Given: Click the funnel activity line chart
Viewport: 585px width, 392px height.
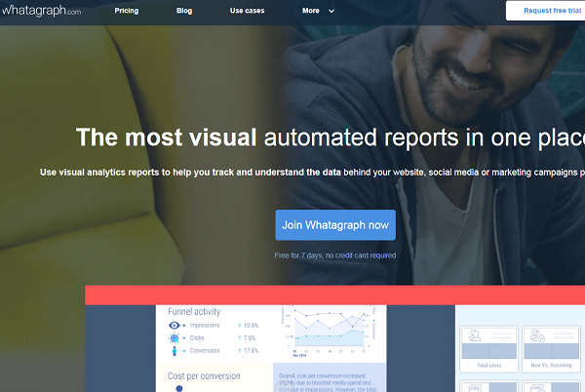Looking at the screenshot, I should [328, 331].
